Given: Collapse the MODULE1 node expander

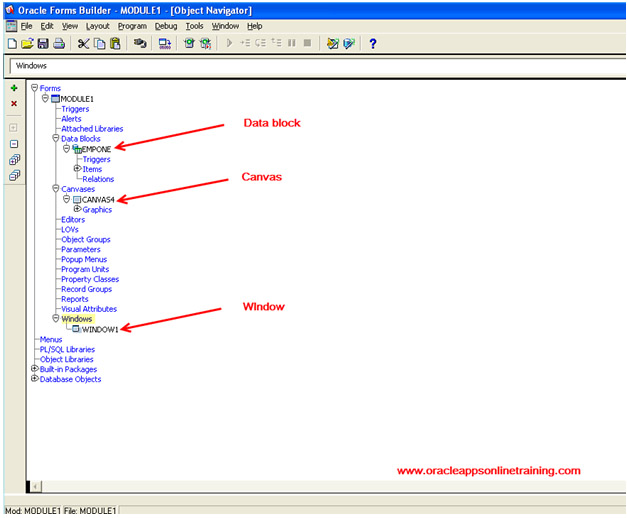Looking at the screenshot, I should [45, 98].
